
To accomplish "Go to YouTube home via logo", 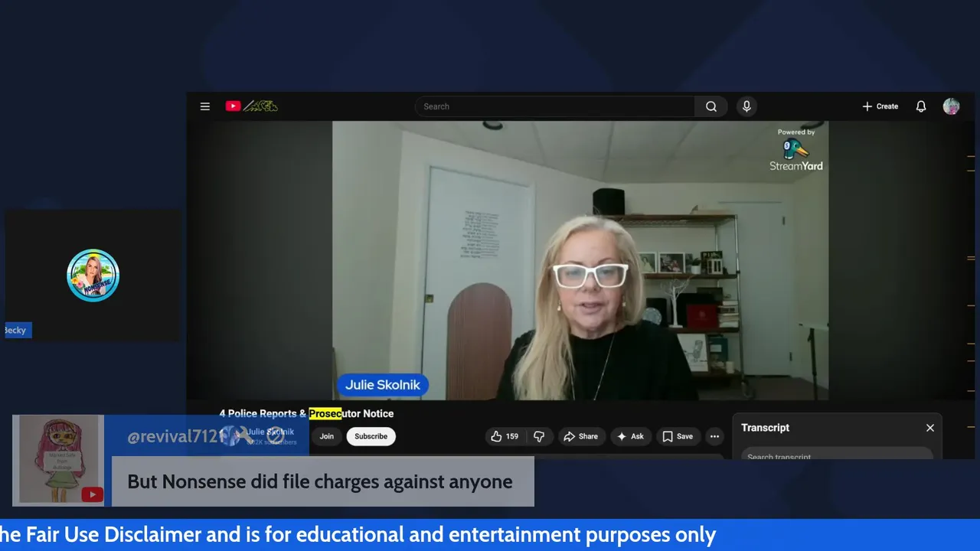I will pyautogui.click(x=252, y=106).
